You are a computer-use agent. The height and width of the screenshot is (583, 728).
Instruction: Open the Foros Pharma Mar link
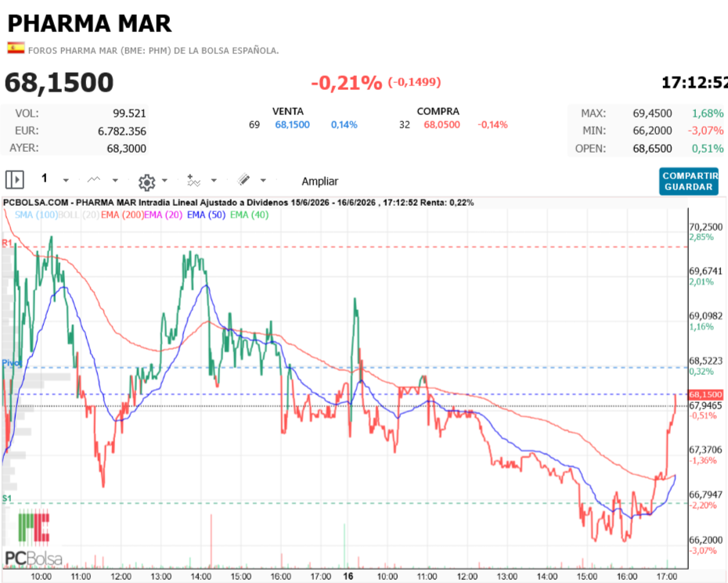coord(153,51)
